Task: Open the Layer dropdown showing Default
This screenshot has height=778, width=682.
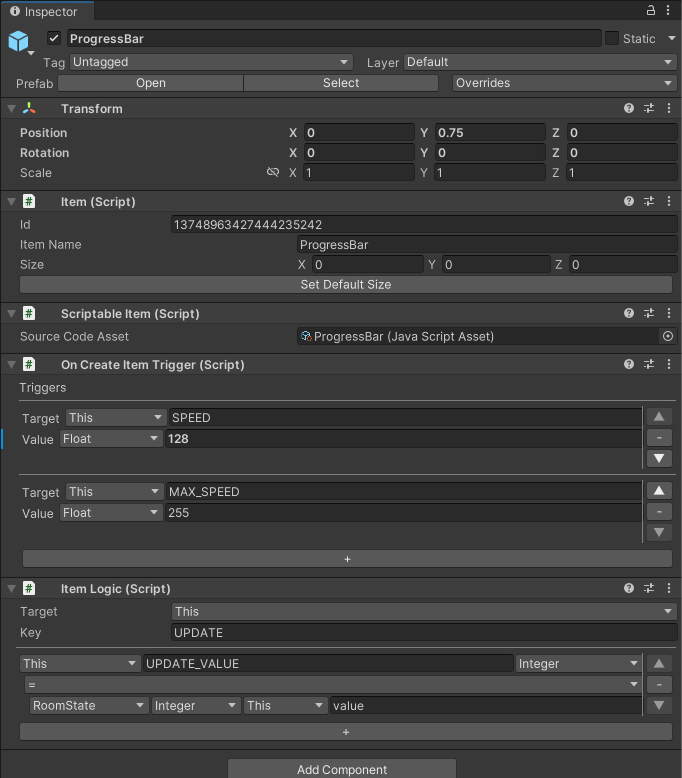Action: point(540,62)
